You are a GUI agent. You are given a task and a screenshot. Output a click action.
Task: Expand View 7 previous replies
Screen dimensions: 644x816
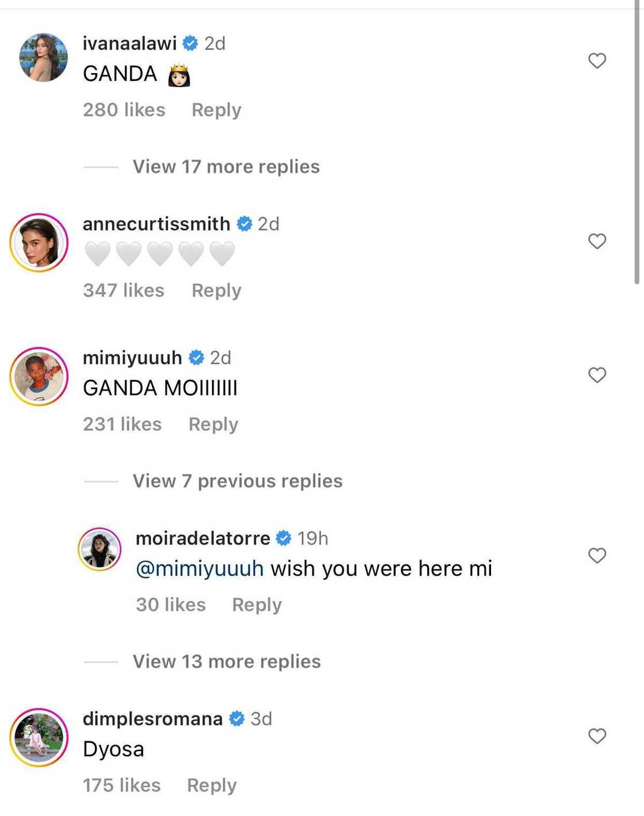click(x=237, y=481)
